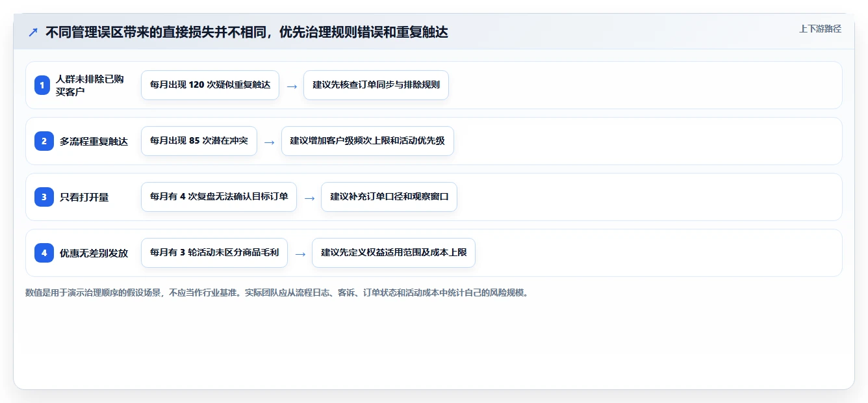Select the 多流程重复触达 row label
868x403 pixels.
click(94, 141)
